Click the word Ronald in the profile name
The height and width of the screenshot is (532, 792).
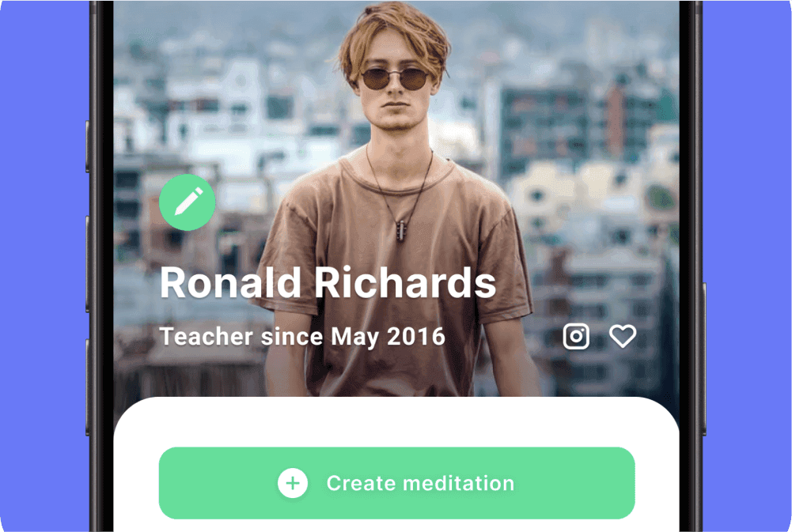click(230, 283)
